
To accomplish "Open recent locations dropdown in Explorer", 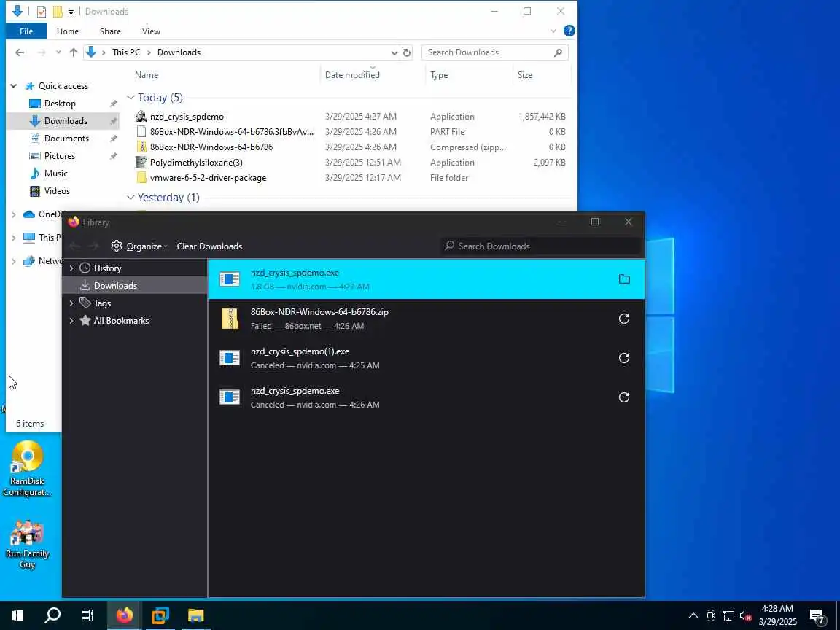I will (x=58, y=52).
